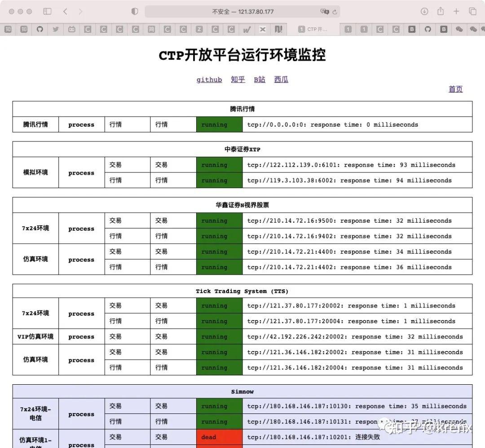
Task: Click the 华鑫证券N视界股票 section header
Action: click(x=242, y=205)
